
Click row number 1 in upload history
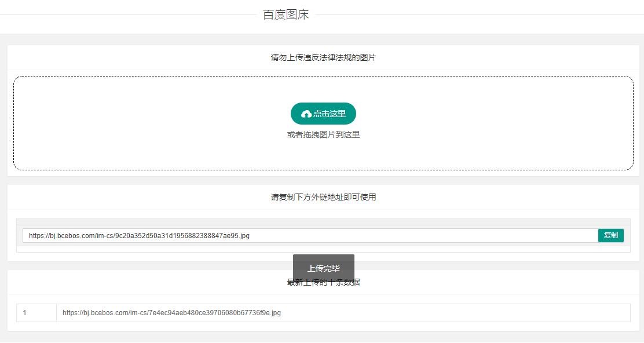[x=25, y=313]
